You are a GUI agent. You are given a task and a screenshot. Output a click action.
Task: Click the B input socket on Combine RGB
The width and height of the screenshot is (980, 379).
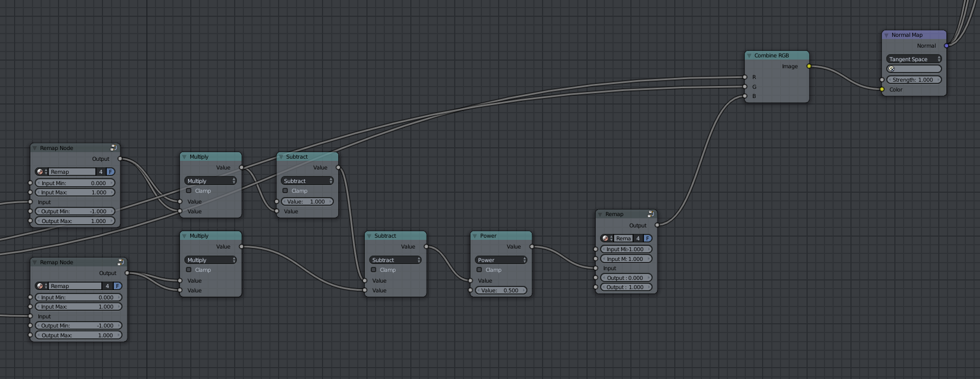745,96
